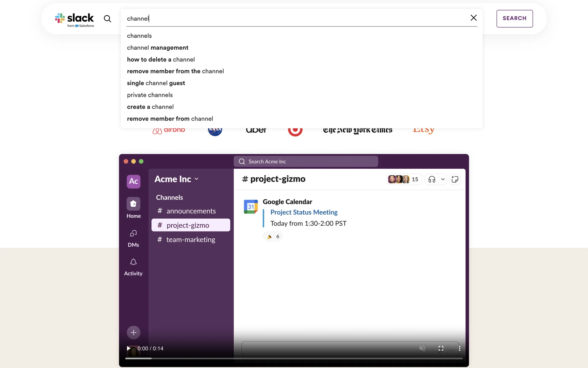The width and height of the screenshot is (588, 368).
Task: Unmute the video with speaker icon
Action: coord(422,348)
